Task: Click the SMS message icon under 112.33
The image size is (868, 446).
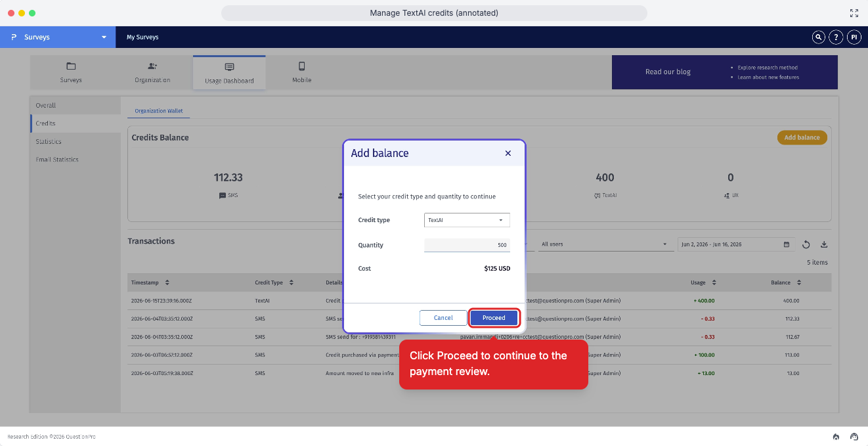Action: [223, 196]
